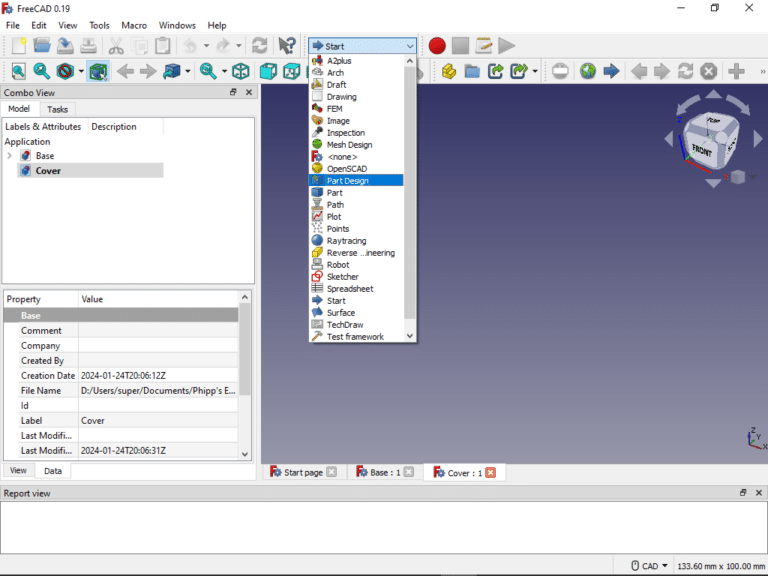Image resolution: width=768 pixels, height=576 pixels.
Task: Toggle the bounding box selection icon
Action: click(x=98, y=71)
